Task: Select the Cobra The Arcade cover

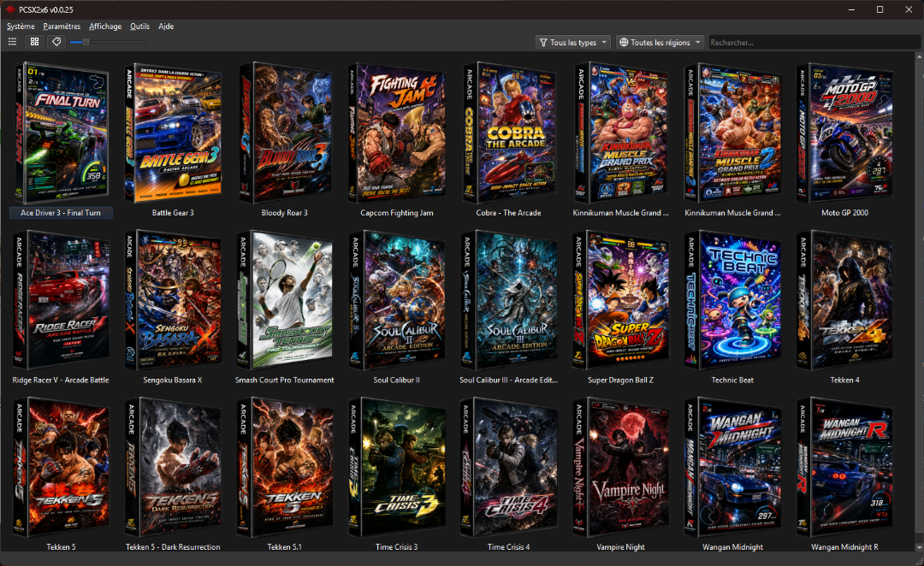Action: [x=508, y=133]
